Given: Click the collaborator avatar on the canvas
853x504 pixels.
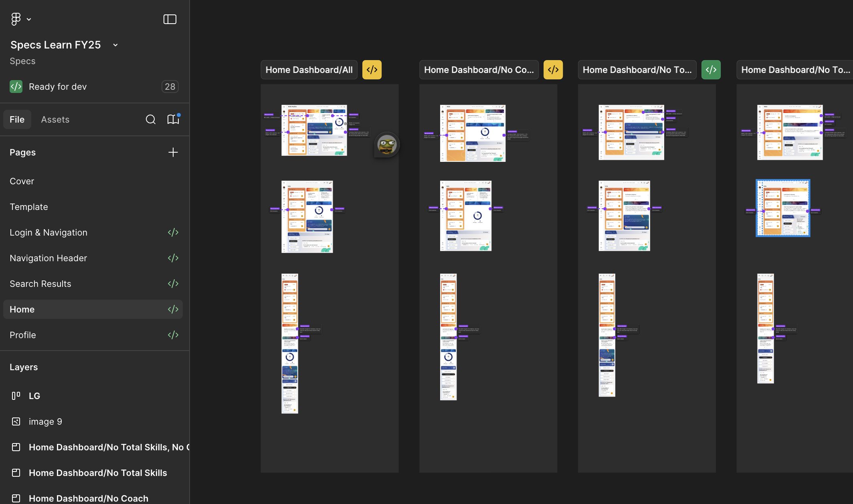Looking at the screenshot, I should point(386,144).
